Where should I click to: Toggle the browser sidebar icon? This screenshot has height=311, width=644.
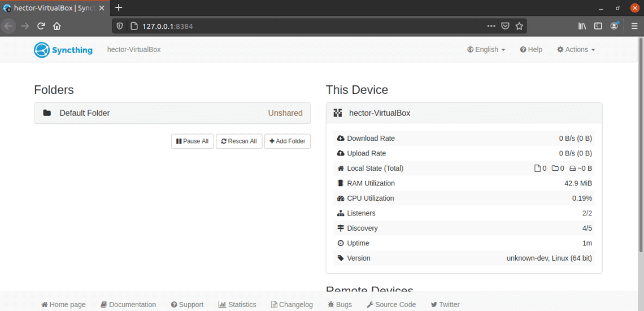click(x=598, y=27)
